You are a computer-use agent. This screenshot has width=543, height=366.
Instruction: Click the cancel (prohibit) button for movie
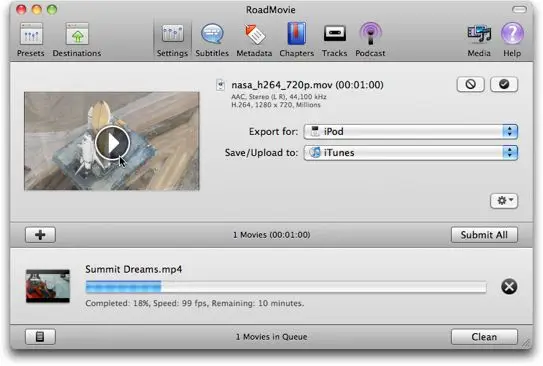470,84
